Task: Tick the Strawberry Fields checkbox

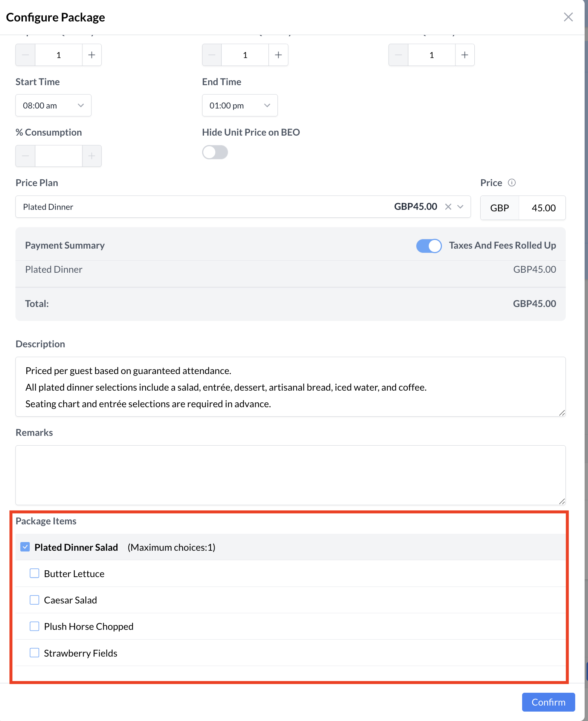Action: pyautogui.click(x=35, y=653)
